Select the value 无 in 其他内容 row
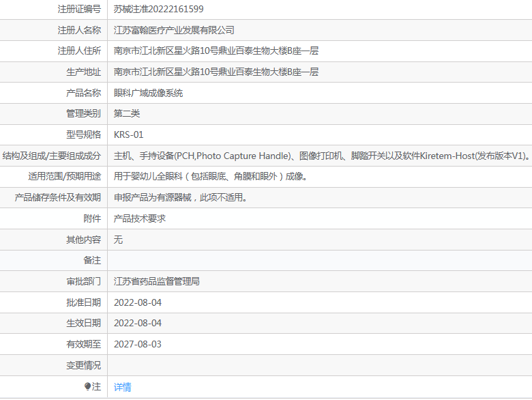 118,240
